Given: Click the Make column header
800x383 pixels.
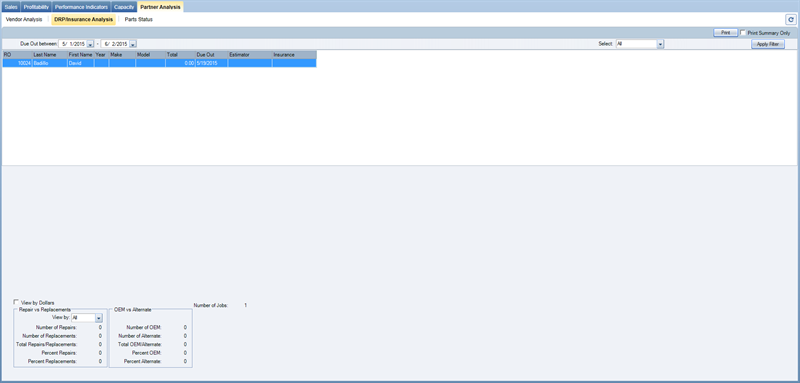Looking at the screenshot, I should [122, 55].
